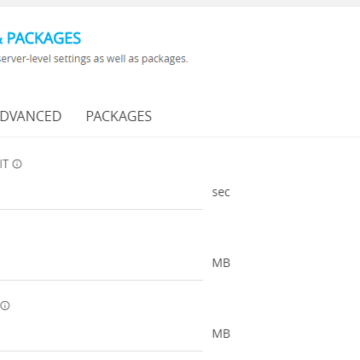Select the IT field label text
360x360 pixels.
tap(4, 164)
